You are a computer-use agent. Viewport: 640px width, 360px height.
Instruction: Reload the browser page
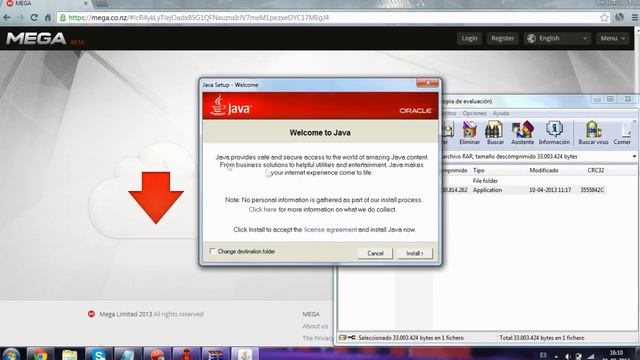34,18
